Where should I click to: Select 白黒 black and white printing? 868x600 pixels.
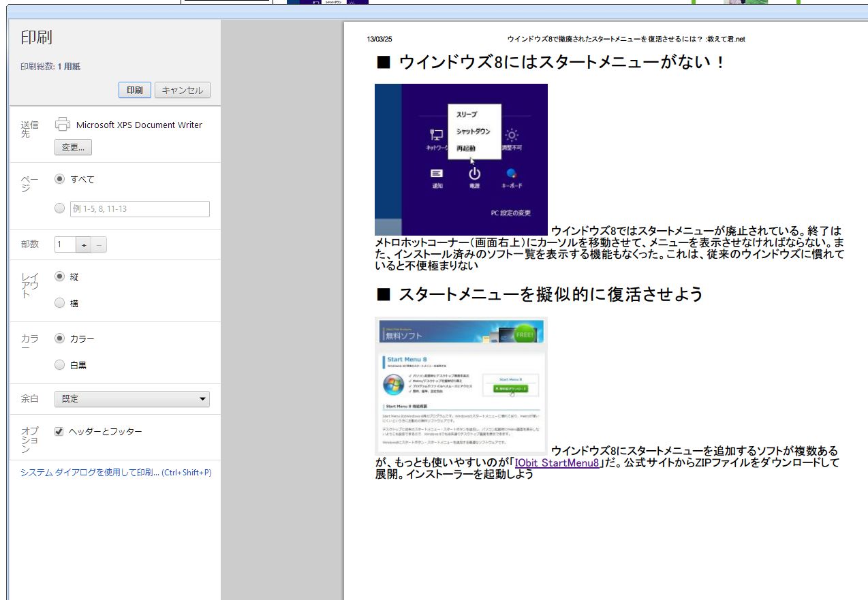[59, 365]
